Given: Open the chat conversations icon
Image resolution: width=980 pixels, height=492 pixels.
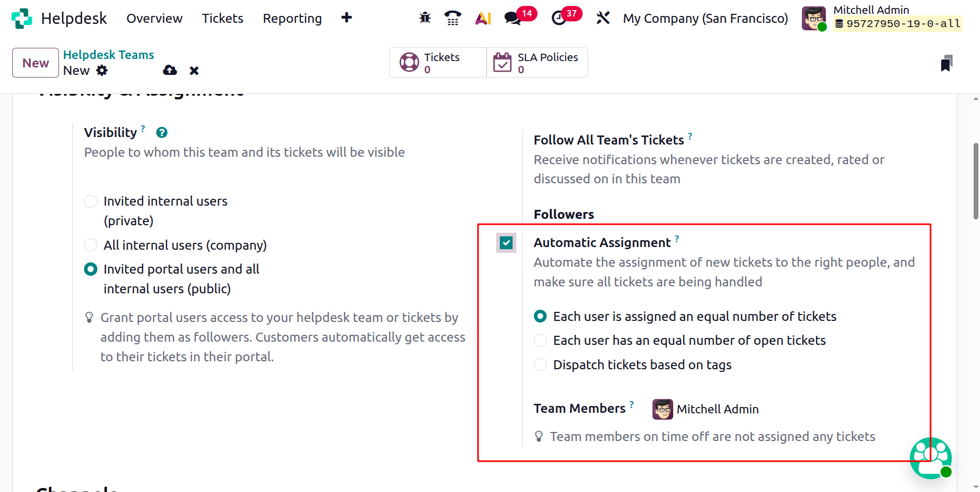Looking at the screenshot, I should [513, 18].
